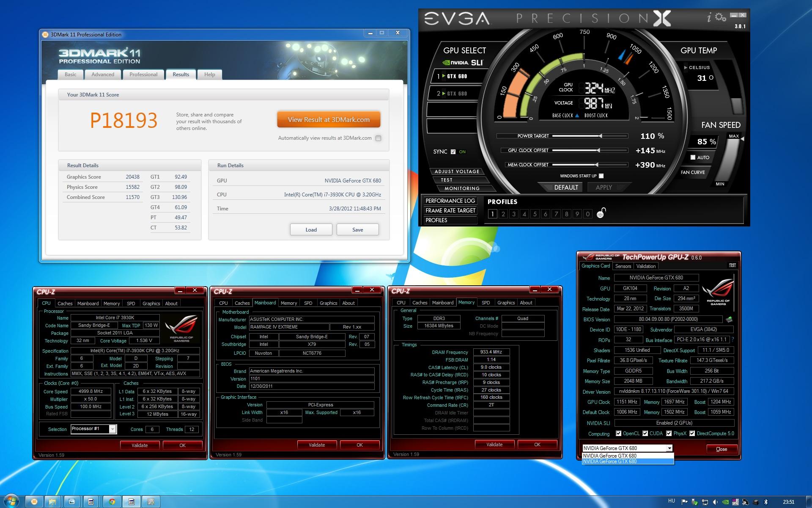The width and height of the screenshot is (812, 508).
Task: Click ADJUST VOLTAGE in Precision X
Action: [x=457, y=171]
